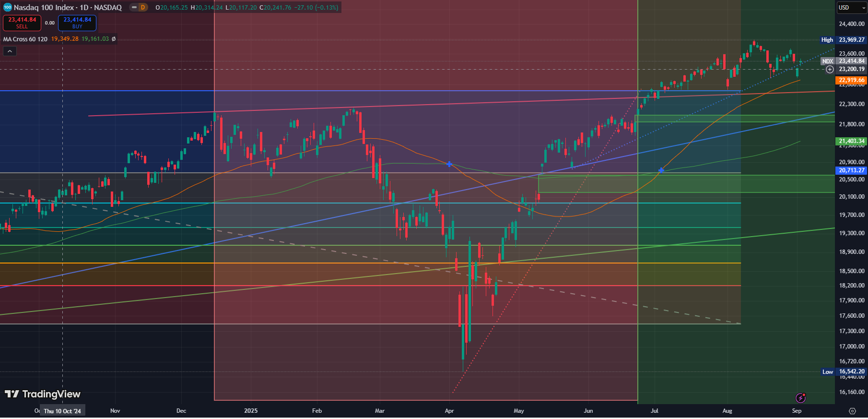Click the High 23,969.27 price label
Image resolution: width=868 pixels, height=419 pixels.
click(844, 40)
